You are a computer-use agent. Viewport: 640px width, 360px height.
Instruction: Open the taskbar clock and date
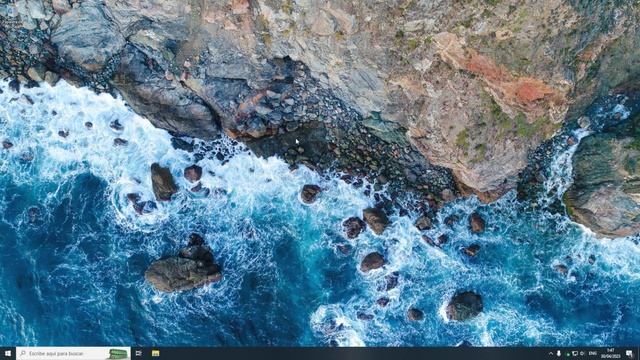pyautogui.click(x=611, y=353)
